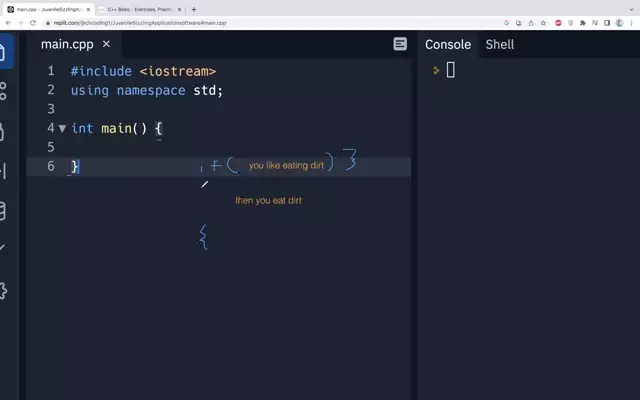Screen dimensions: 640x400
Task: Open the Extensions puzzle piece menu
Action: pos(583,23)
